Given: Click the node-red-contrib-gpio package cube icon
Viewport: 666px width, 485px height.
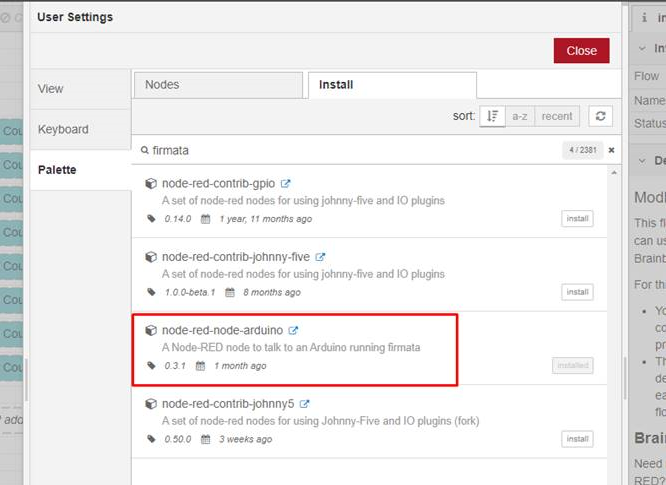Looking at the screenshot, I should click(x=151, y=184).
